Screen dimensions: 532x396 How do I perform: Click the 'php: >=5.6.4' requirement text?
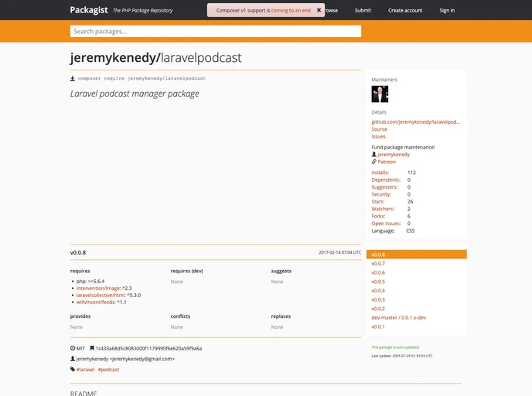click(x=90, y=282)
